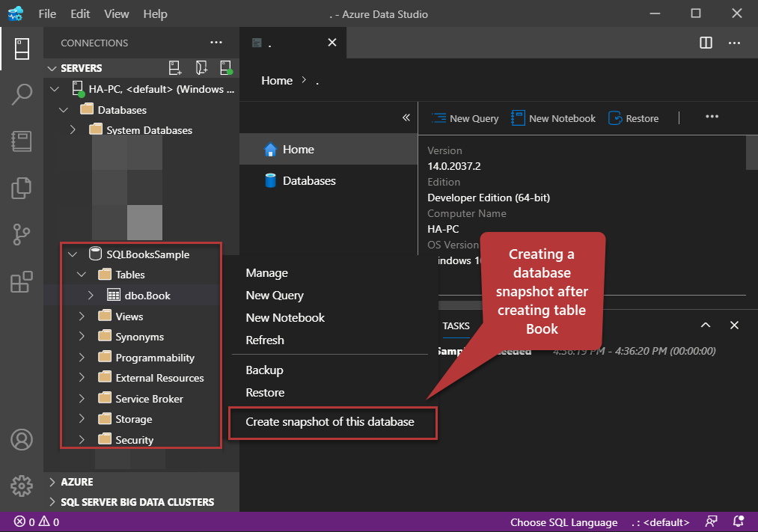
Task: Close the Tasks panel
Action: click(x=734, y=325)
